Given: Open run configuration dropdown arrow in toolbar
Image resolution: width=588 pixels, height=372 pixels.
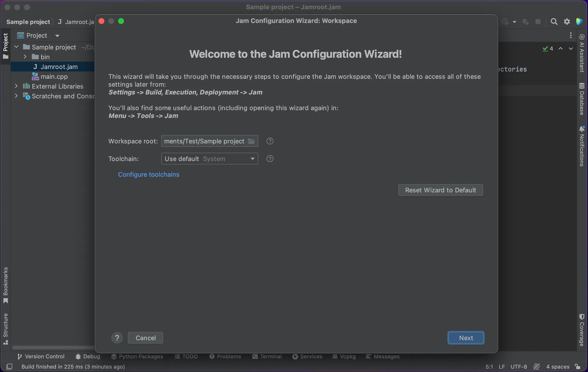Looking at the screenshot, I should click(x=514, y=22).
